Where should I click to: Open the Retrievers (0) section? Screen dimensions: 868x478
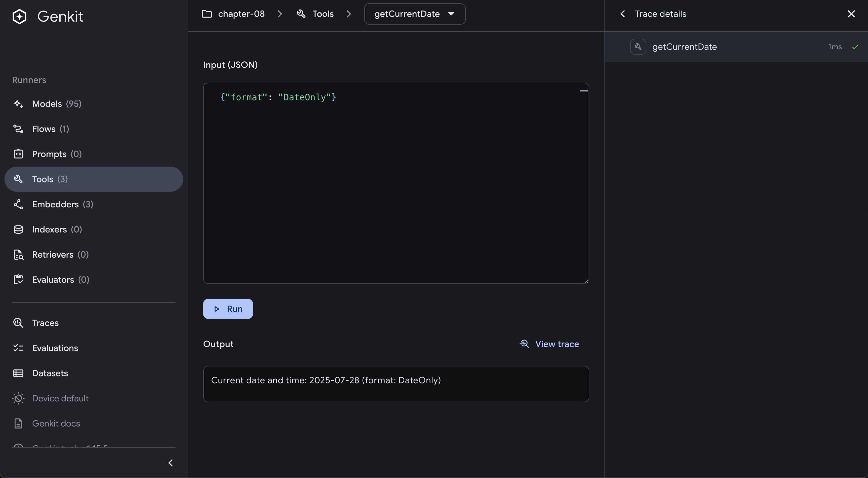point(94,255)
